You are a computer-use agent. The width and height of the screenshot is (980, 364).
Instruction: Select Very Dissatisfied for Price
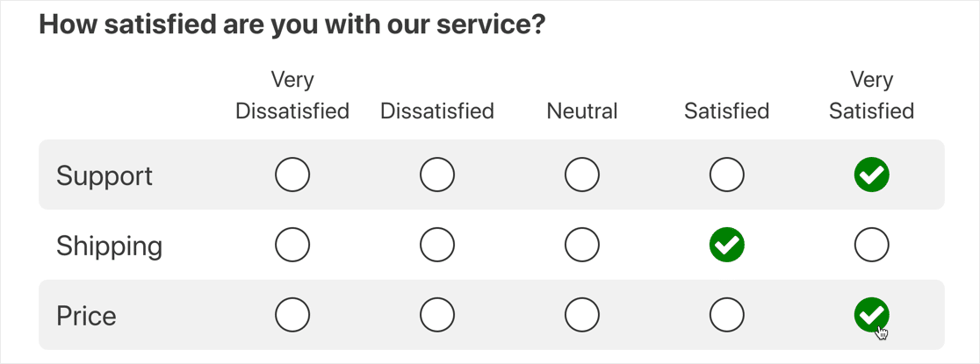point(292,315)
